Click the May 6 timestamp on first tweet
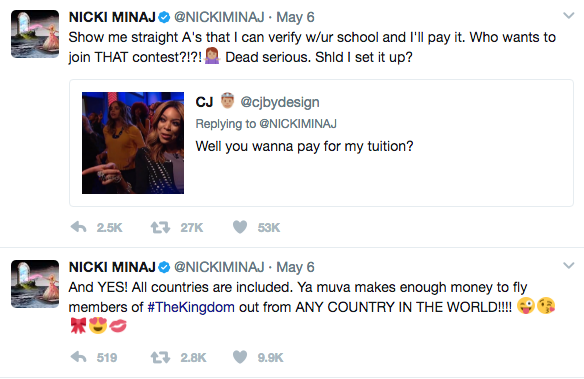 295,17
